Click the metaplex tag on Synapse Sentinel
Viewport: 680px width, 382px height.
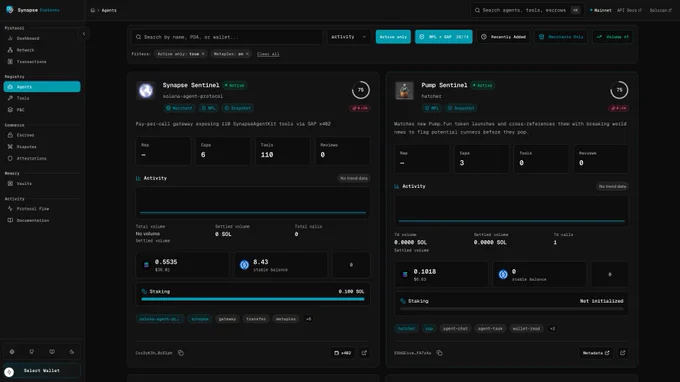[x=286, y=319]
